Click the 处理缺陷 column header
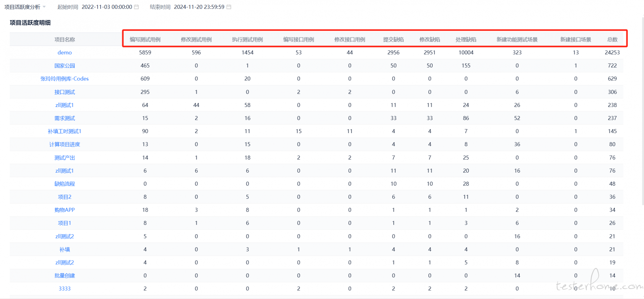Viewport: 644px width, 299px height. pyautogui.click(x=466, y=40)
